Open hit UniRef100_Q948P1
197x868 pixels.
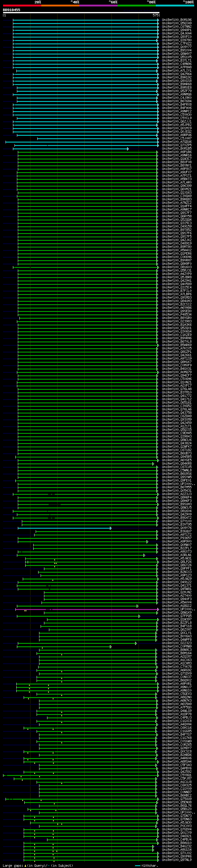(x=176, y=30)
